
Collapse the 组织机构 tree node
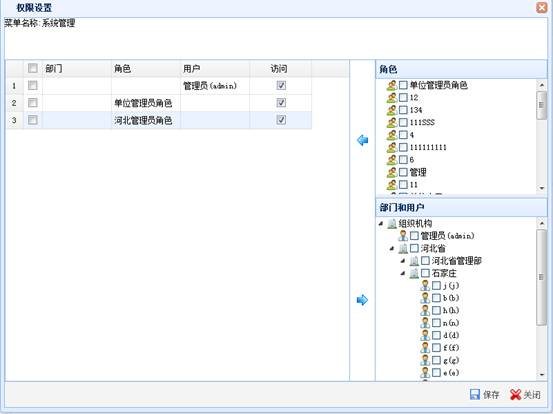(381, 224)
